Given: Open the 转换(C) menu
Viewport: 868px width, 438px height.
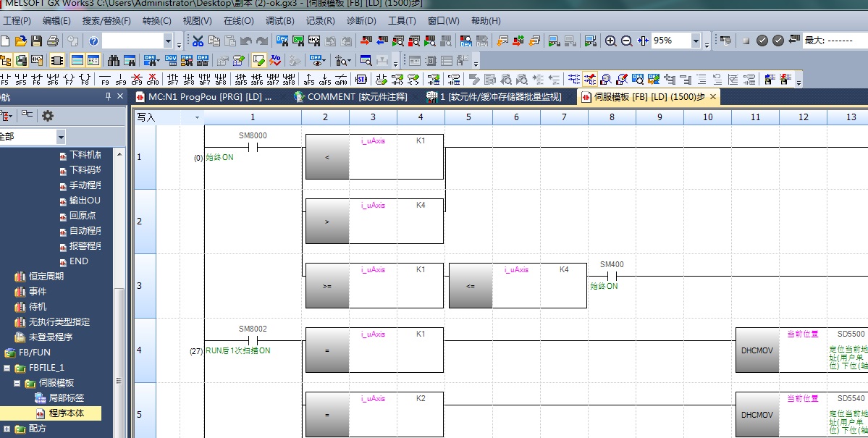Looking at the screenshot, I should pos(157,21).
